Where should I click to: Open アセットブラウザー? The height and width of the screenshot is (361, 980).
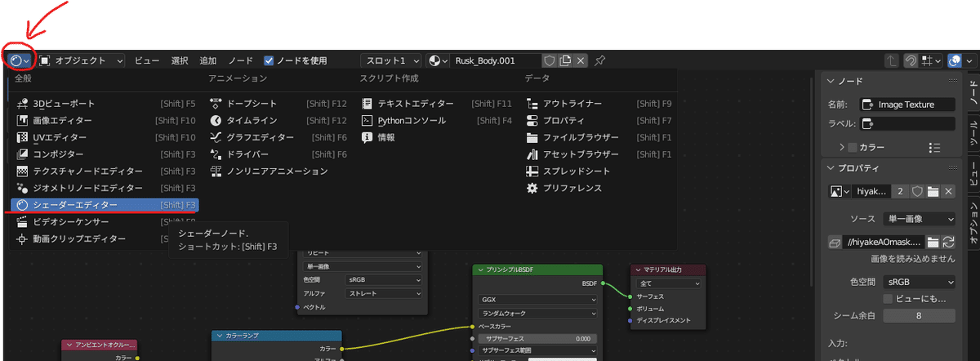click(x=599, y=154)
